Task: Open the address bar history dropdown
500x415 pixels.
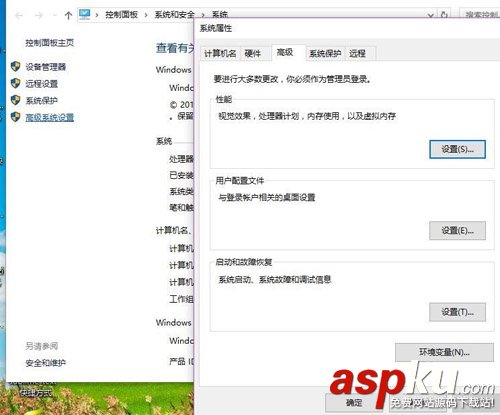Action: coord(431,15)
